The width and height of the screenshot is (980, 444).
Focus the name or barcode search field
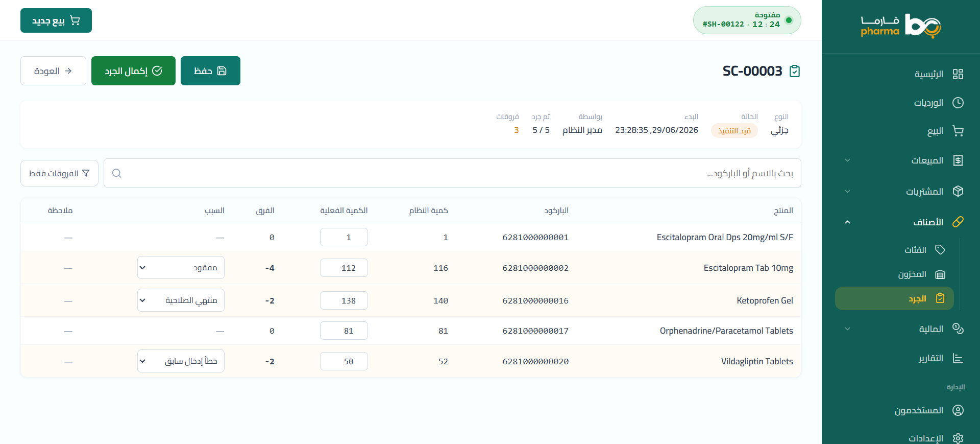click(x=452, y=173)
